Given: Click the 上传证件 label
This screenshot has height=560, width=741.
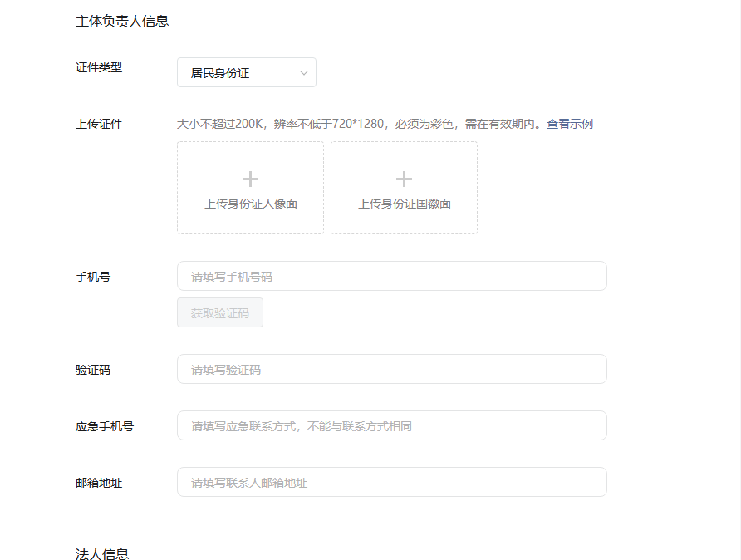Looking at the screenshot, I should click(x=99, y=124).
